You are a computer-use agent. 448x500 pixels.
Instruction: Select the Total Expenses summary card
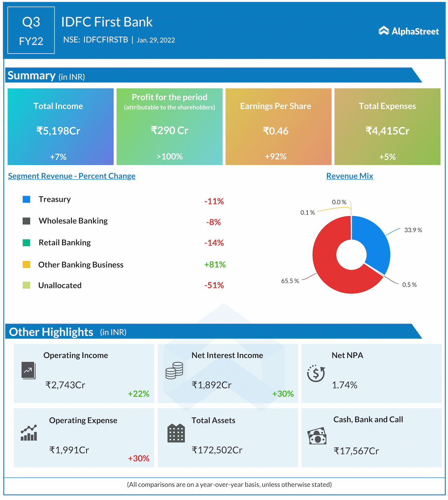pyautogui.click(x=387, y=126)
